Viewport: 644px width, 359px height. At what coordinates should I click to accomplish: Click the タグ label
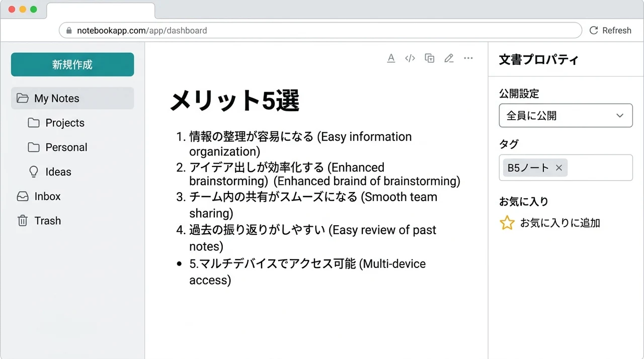pyautogui.click(x=509, y=144)
